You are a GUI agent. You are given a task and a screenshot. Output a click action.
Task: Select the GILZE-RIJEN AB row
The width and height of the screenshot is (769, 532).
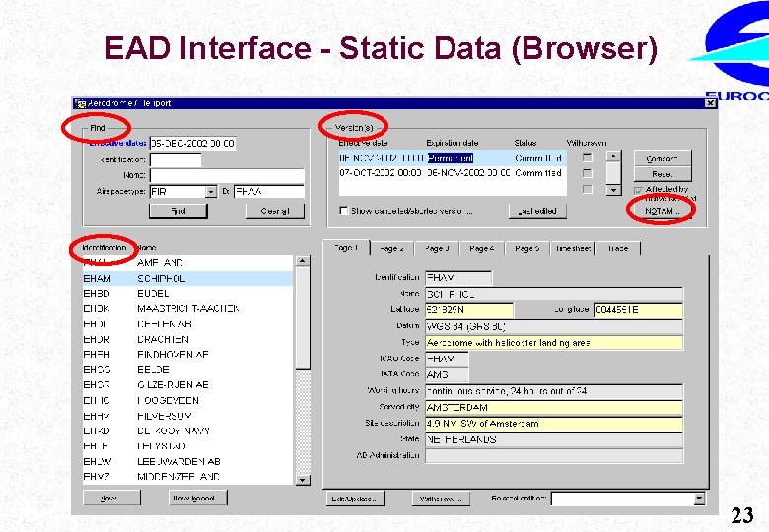tap(188, 385)
